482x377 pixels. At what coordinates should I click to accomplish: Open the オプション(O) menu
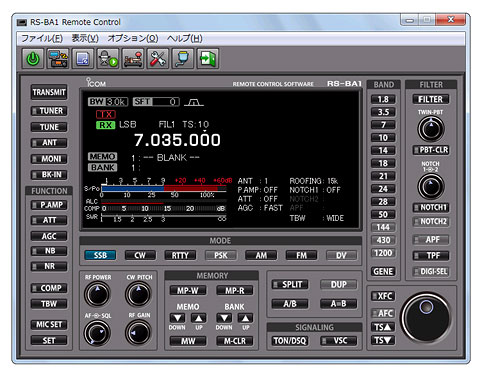click(x=133, y=39)
